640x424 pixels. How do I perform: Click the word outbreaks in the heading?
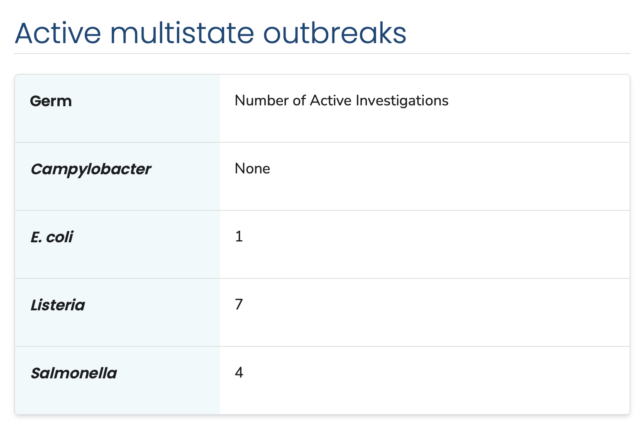click(x=335, y=33)
